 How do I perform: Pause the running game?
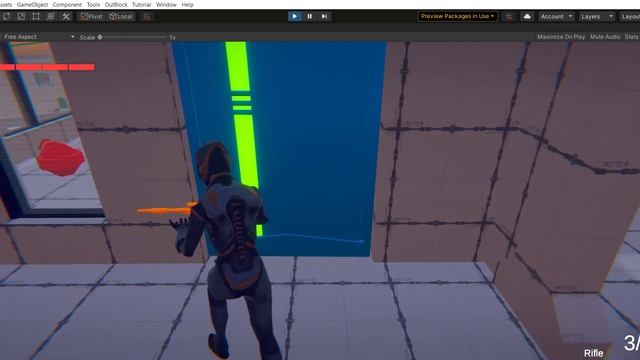point(309,16)
